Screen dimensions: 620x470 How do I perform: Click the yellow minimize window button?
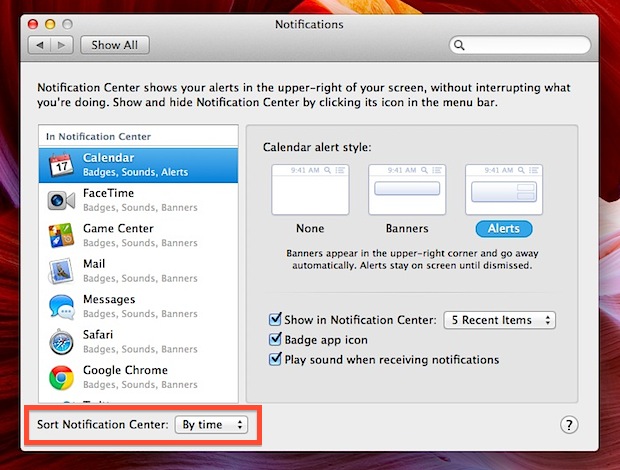(x=50, y=24)
